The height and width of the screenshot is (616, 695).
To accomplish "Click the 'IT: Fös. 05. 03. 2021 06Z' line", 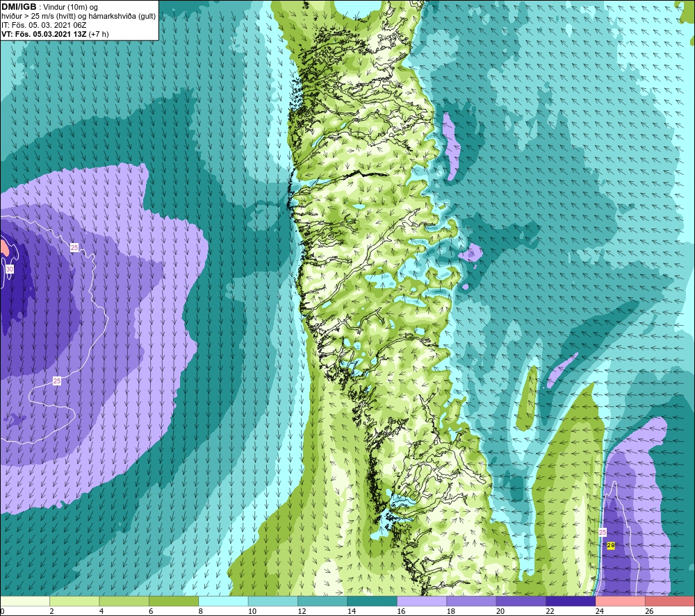I will point(44,25).
